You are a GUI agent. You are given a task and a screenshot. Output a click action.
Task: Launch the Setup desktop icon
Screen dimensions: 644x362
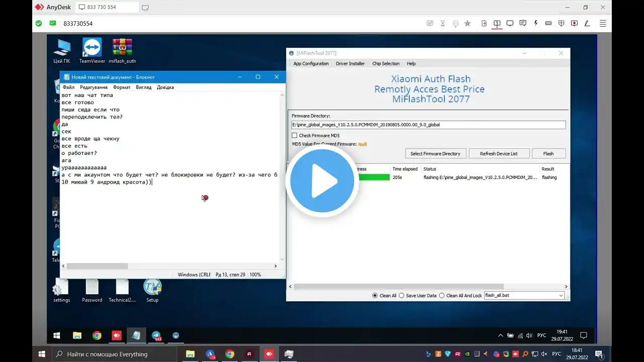[x=152, y=291]
